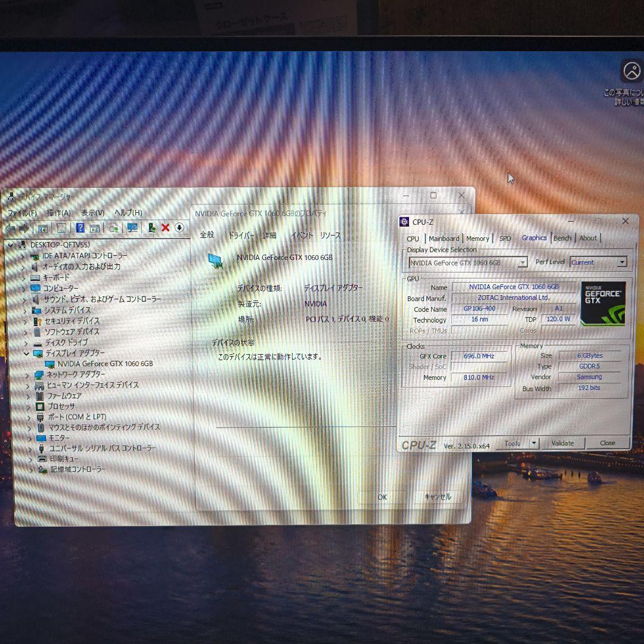Open Display Device Selection dropdown in CPU-Z
The image size is (644, 644).
click(x=523, y=262)
